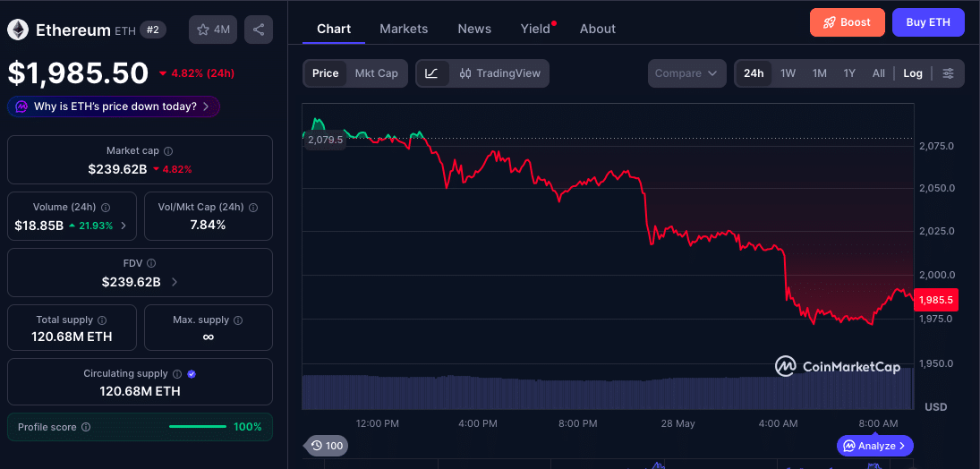Click the Ethereum diamond logo icon
Screen dimensions: 980x469
pyautogui.click(x=18, y=30)
